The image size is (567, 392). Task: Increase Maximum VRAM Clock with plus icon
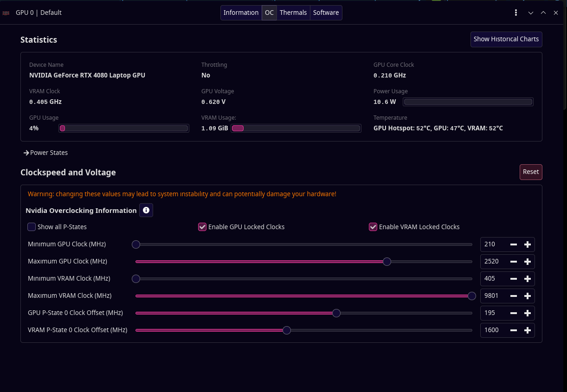[x=527, y=296]
